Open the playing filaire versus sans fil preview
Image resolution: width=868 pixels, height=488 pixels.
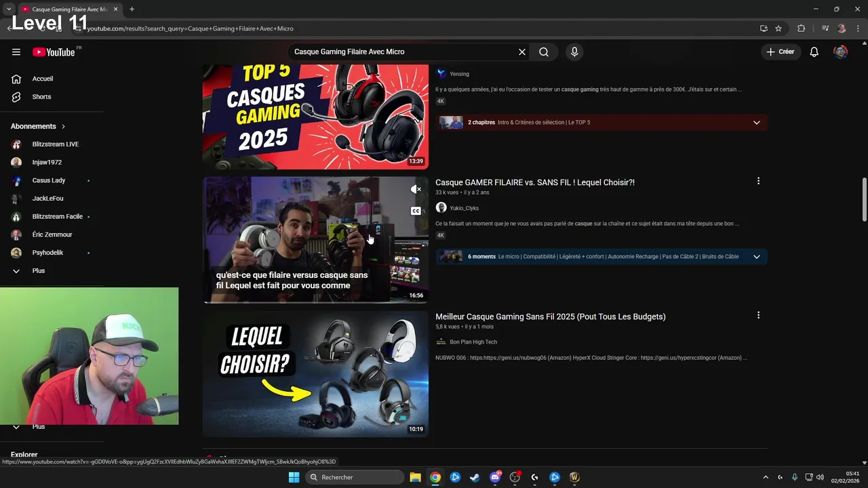tap(315, 240)
